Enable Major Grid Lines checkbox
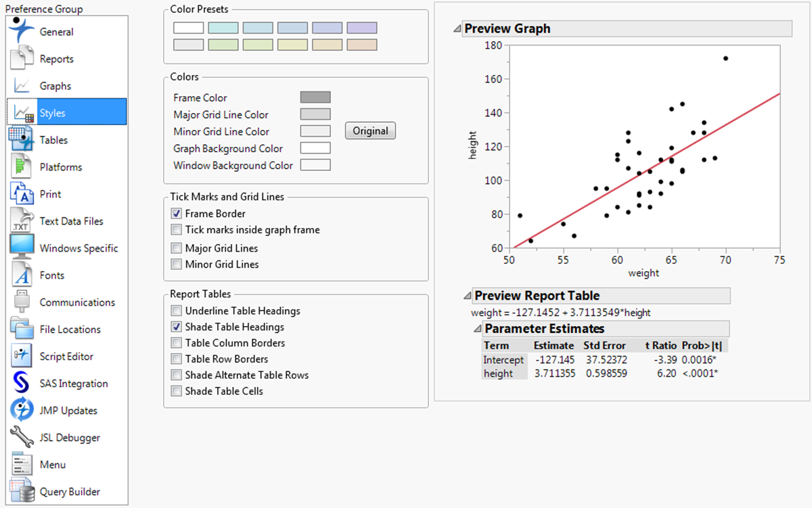This screenshot has width=812, height=508. click(x=177, y=248)
